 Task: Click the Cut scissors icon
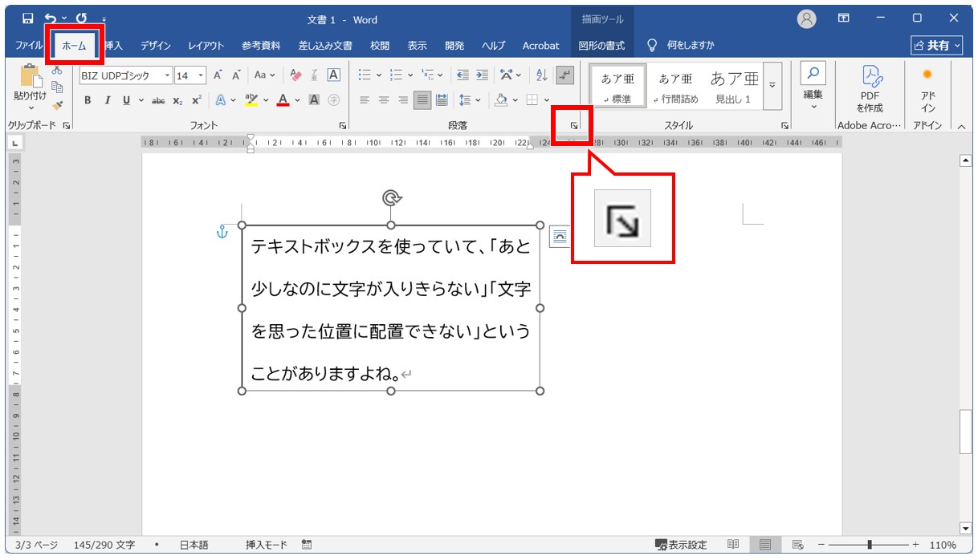(x=57, y=71)
